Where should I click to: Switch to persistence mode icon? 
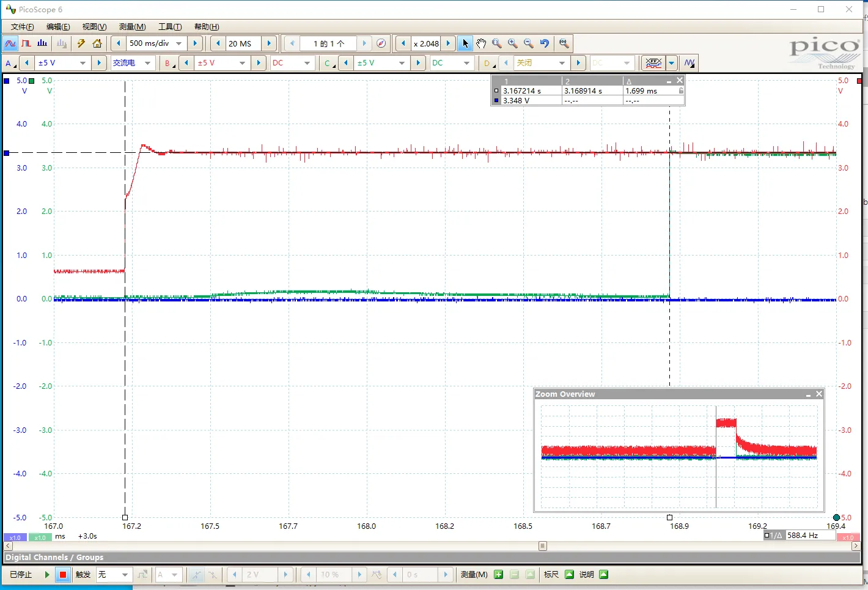tap(26, 43)
